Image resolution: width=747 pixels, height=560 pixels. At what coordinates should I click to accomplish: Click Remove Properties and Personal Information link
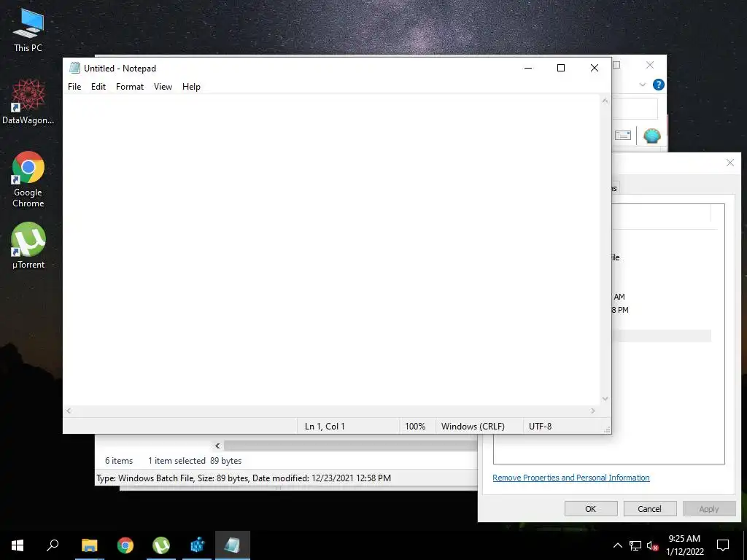(x=570, y=478)
